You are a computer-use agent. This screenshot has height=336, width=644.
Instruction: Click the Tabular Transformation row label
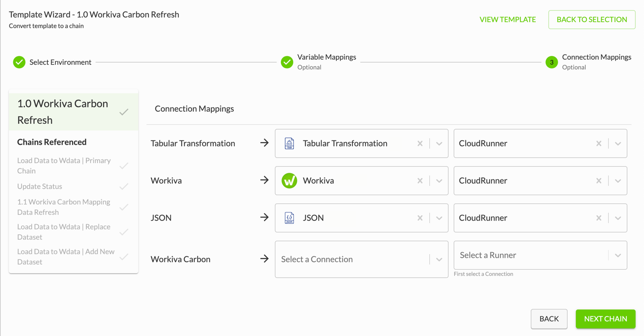pos(193,143)
